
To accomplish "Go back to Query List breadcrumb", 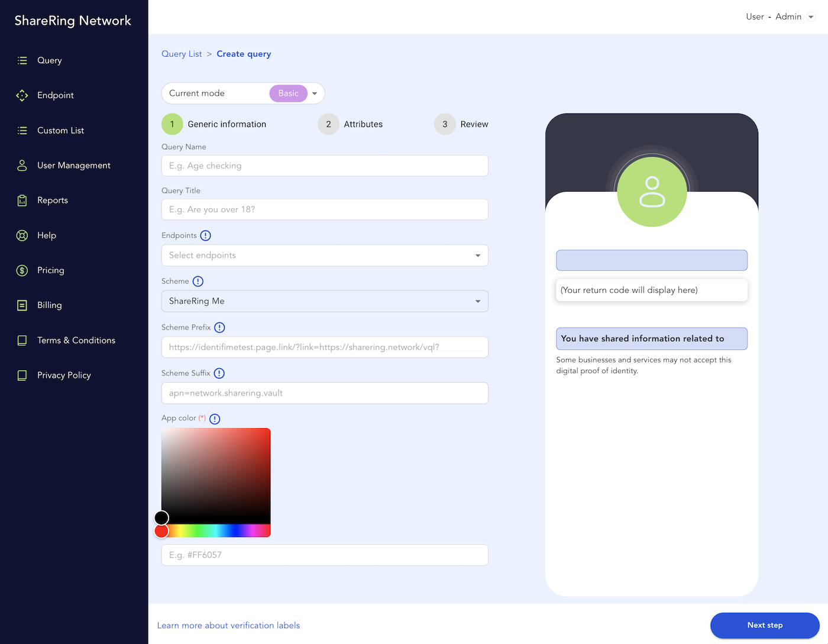I will click(182, 54).
